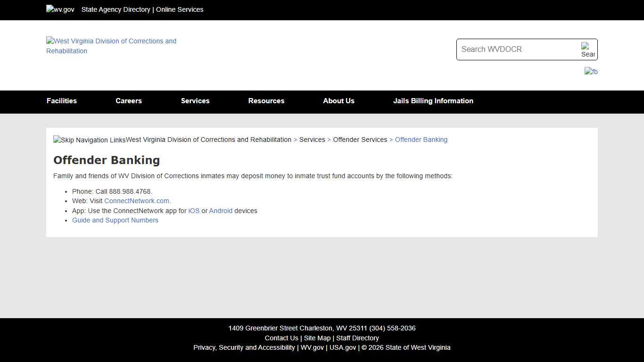Open State Agency Directory link

point(116,9)
